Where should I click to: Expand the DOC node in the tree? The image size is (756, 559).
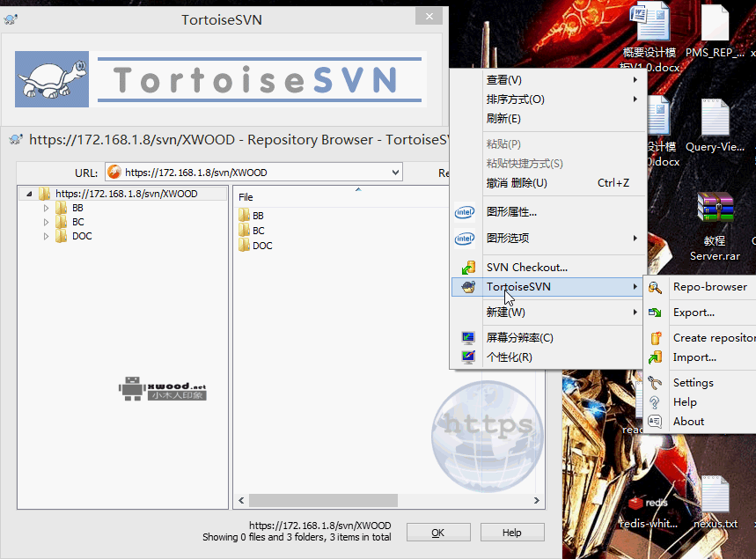click(x=47, y=236)
